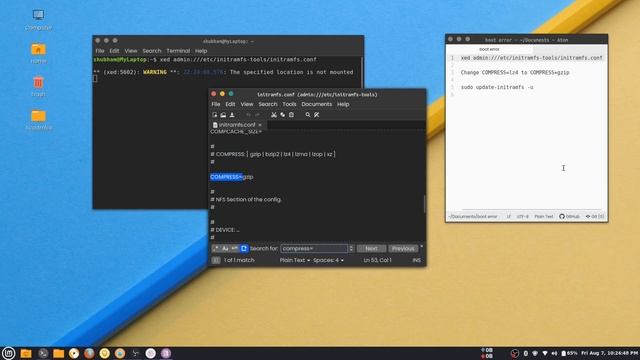Click the battery indicator in system tray

(x=569, y=353)
